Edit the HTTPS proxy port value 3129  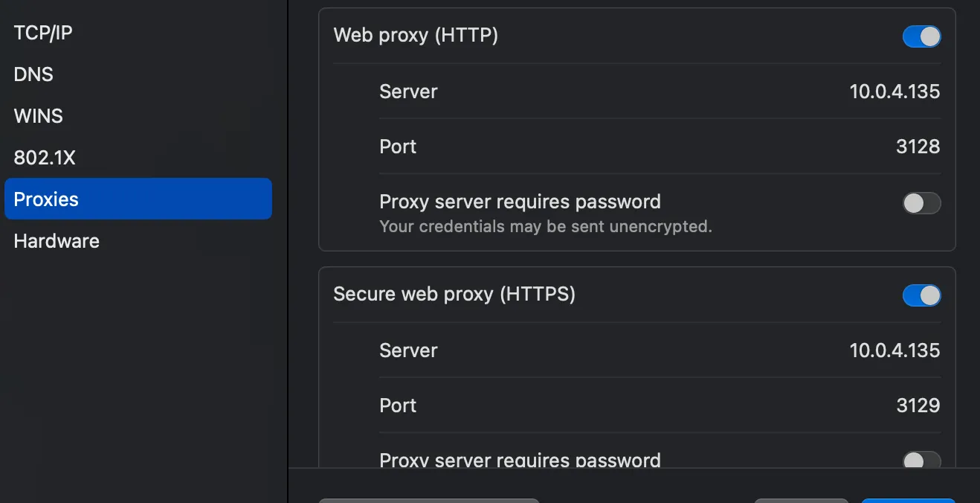[x=918, y=406]
